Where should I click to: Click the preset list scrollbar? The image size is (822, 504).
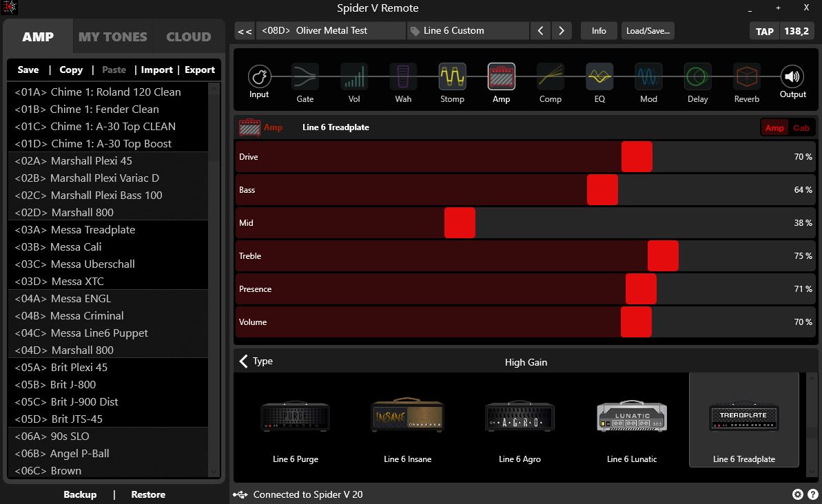tap(214, 280)
